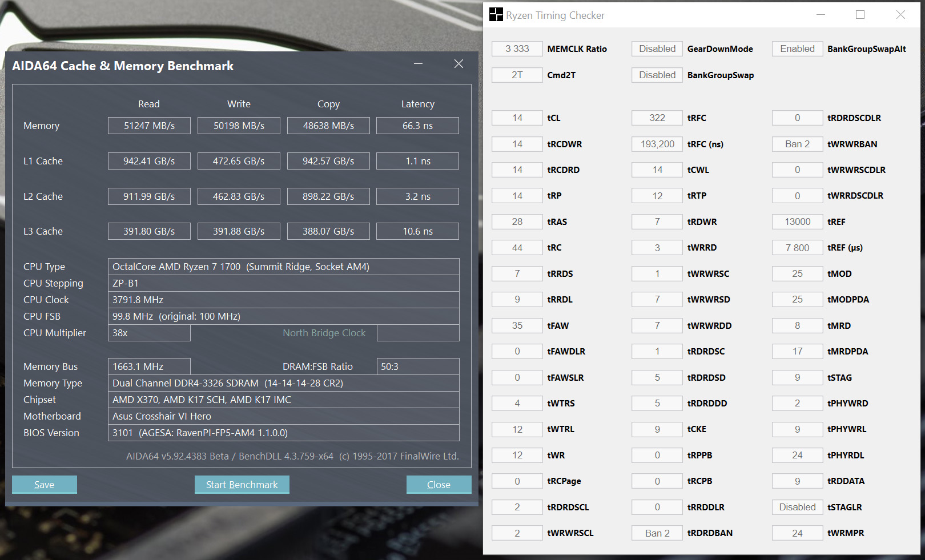Click the Chipset field AMD X370
This screenshot has height=560, width=925.
coord(284,400)
